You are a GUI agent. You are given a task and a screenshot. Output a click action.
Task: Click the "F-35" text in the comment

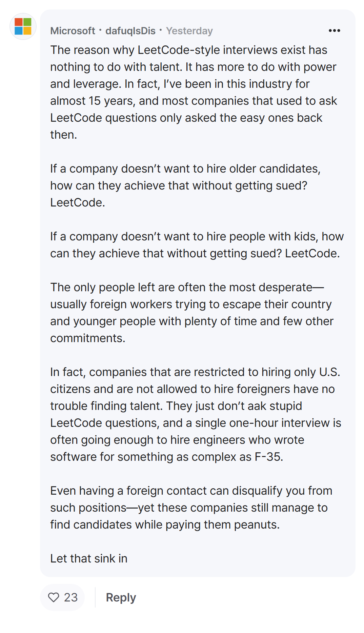(268, 457)
